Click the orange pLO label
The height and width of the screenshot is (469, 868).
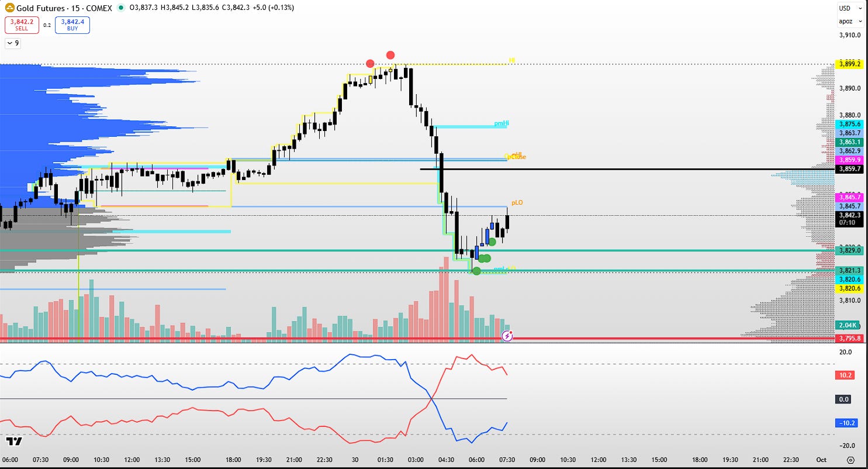[x=517, y=202]
